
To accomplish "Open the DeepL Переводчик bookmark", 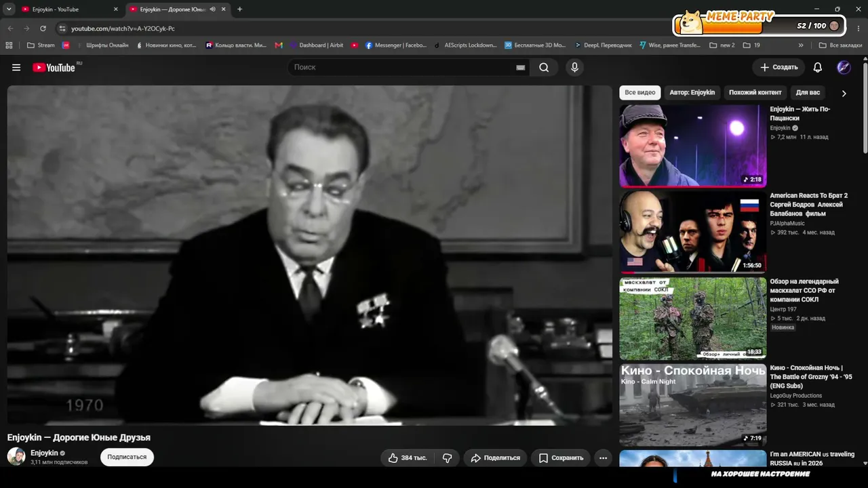I will (603, 45).
